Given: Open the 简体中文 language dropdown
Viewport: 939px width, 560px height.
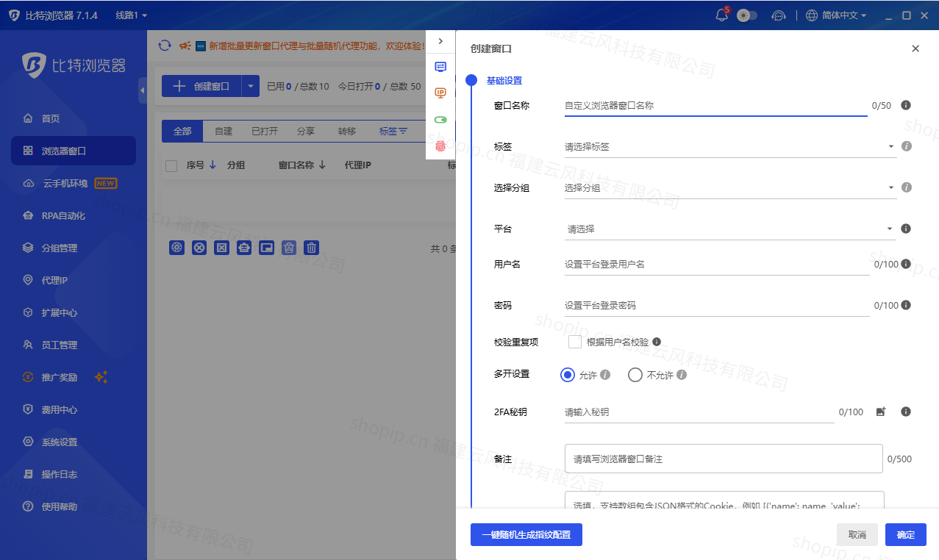Looking at the screenshot, I should (836, 15).
